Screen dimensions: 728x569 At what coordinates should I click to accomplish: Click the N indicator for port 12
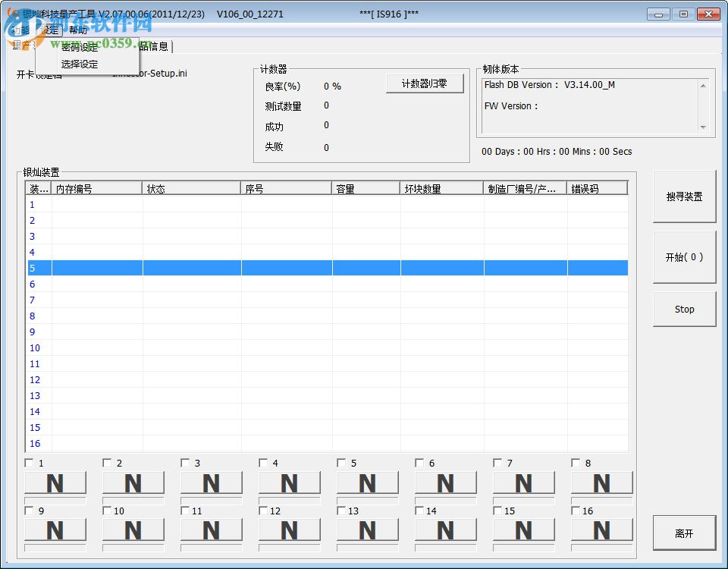pos(290,531)
